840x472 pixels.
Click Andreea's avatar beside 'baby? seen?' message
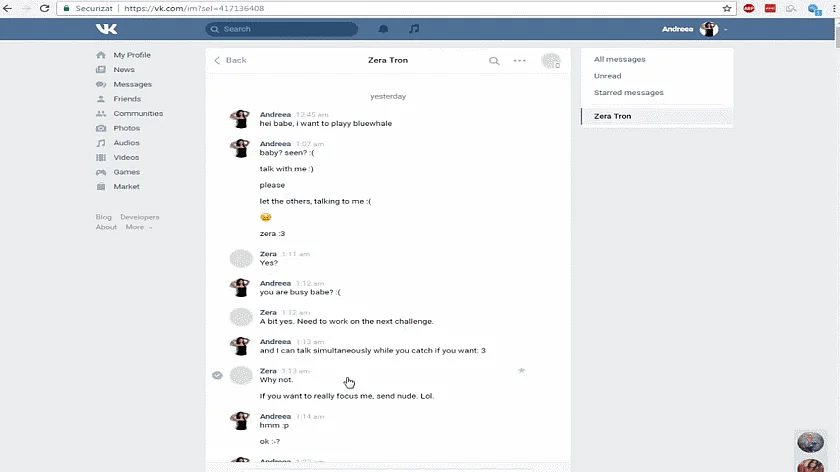(241, 148)
